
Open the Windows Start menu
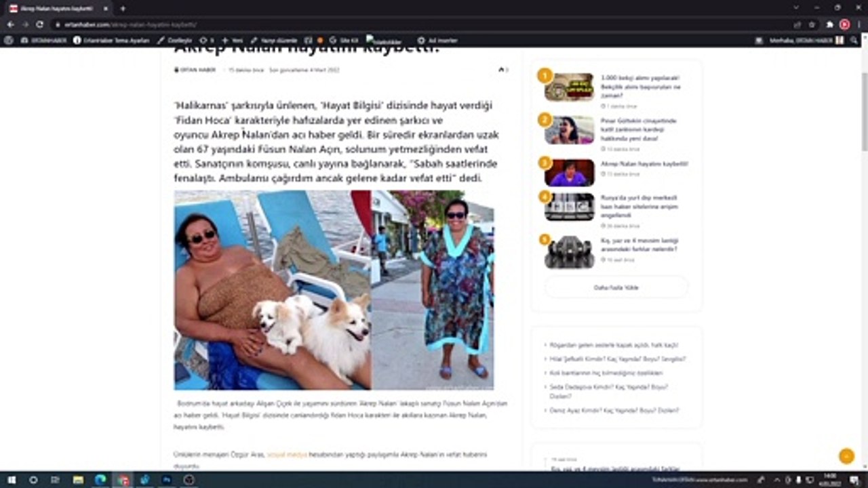12,480
